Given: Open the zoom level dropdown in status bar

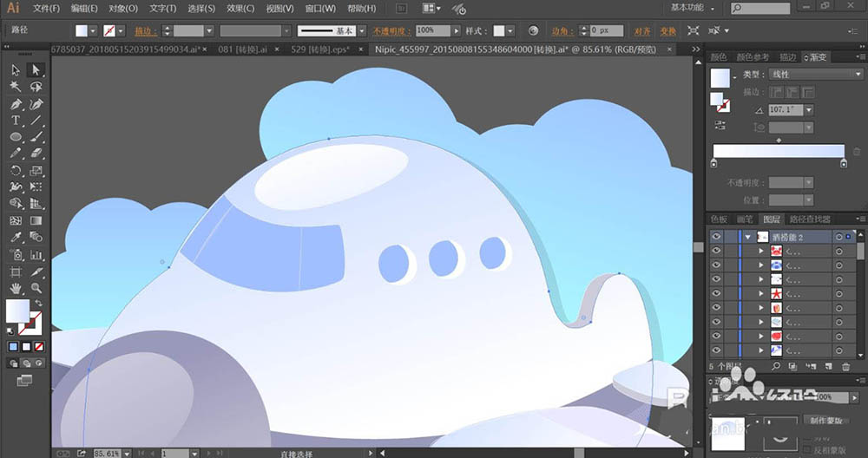Looking at the screenshot, I should click(x=127, y=453).
